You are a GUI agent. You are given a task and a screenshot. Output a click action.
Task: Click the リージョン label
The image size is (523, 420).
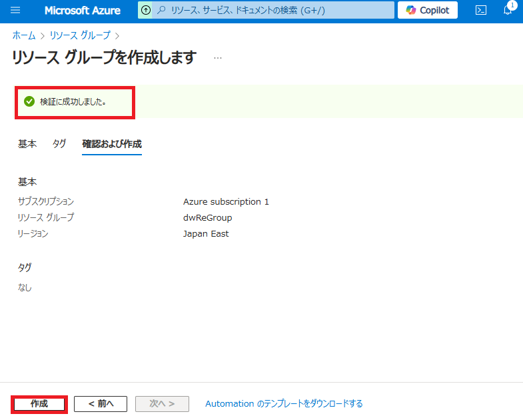[x=33, y=234]
